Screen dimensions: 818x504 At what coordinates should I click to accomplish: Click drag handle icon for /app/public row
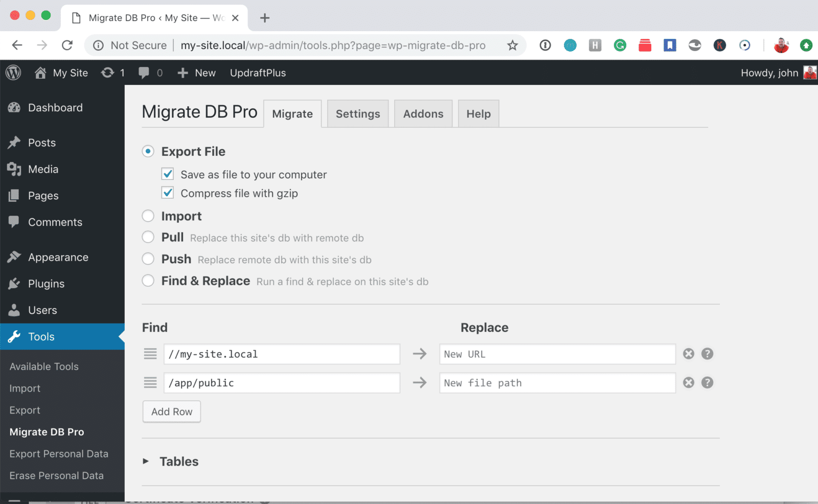150,382
